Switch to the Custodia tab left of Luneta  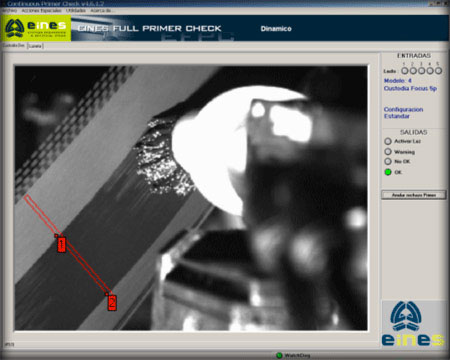pyautogui.click(x=14, y=46)
